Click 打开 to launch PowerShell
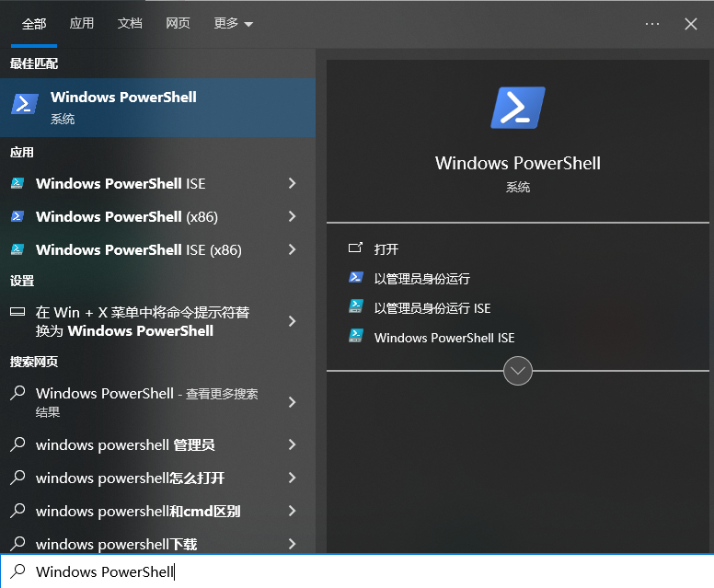 386,249
